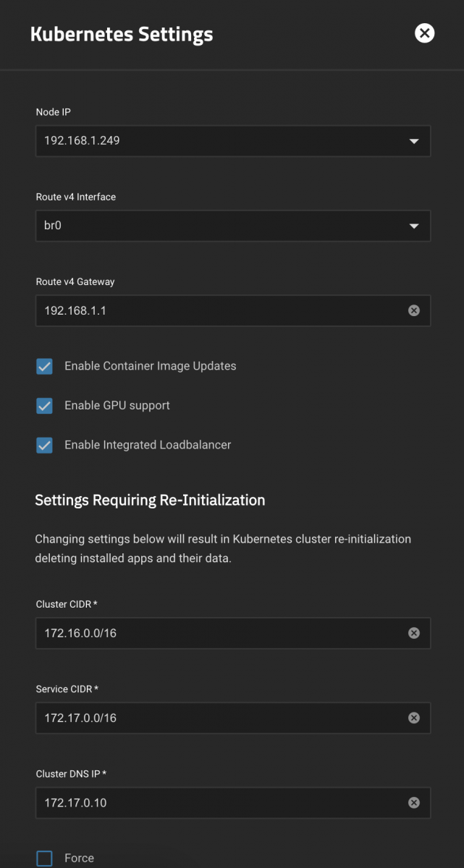Select the Service CIDR label
Viewport: 464px width, 868px height.
click(67, 689)
